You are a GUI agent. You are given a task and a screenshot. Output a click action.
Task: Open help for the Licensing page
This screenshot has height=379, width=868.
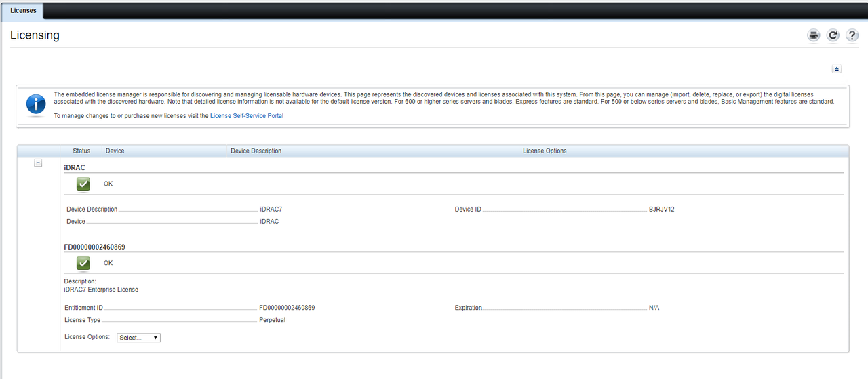(852, 36)
